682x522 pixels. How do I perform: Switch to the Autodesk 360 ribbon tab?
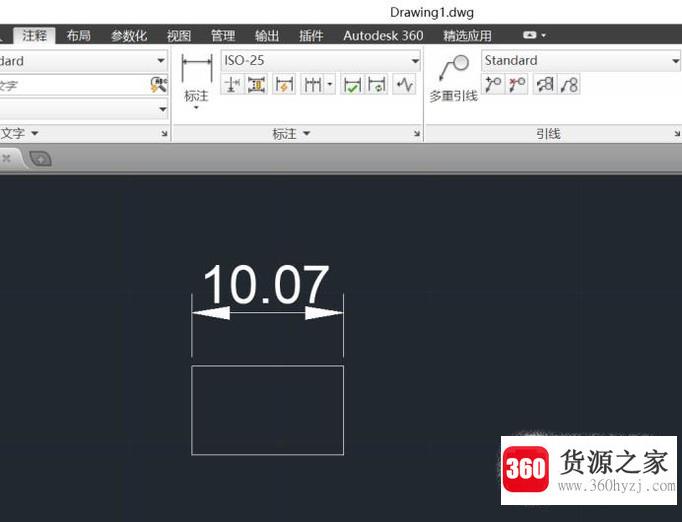pos(383,36)
